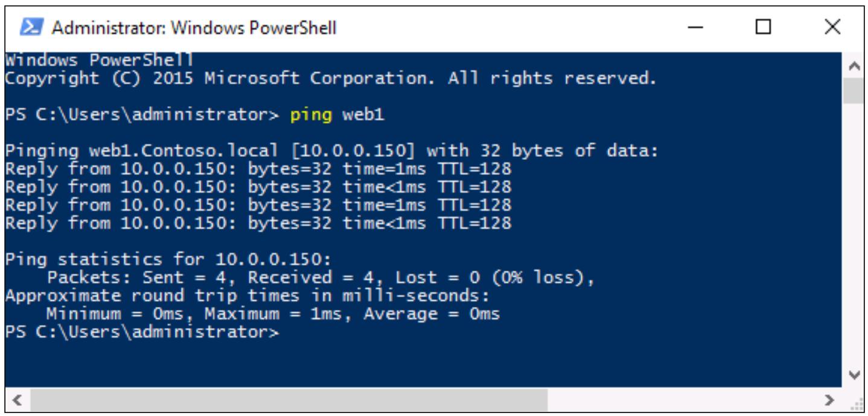Image resolution: width=868 pixels, height=416 pixels.
Task: Maximize the PowerShell window
Action: point(765,28)
